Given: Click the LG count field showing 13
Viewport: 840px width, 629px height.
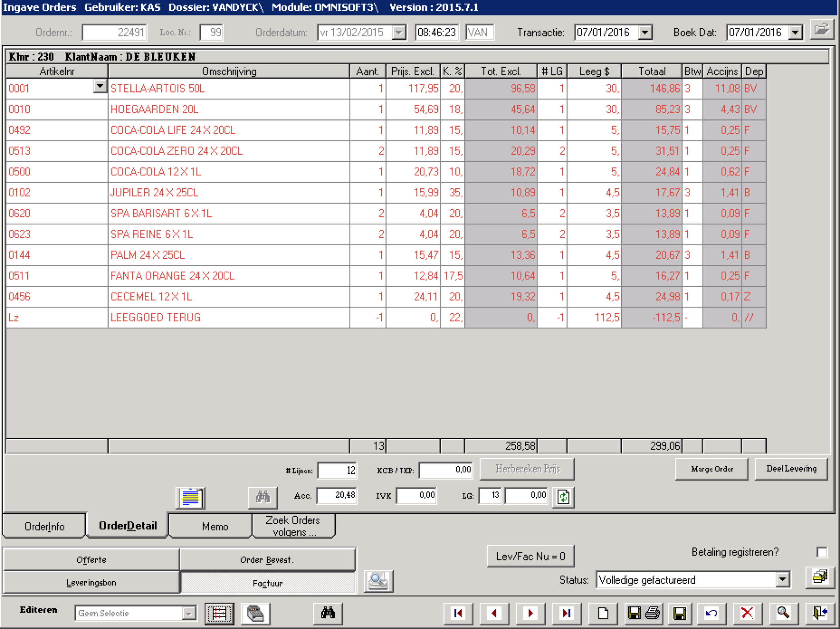Looking at the screenshot, I should 490,495.
